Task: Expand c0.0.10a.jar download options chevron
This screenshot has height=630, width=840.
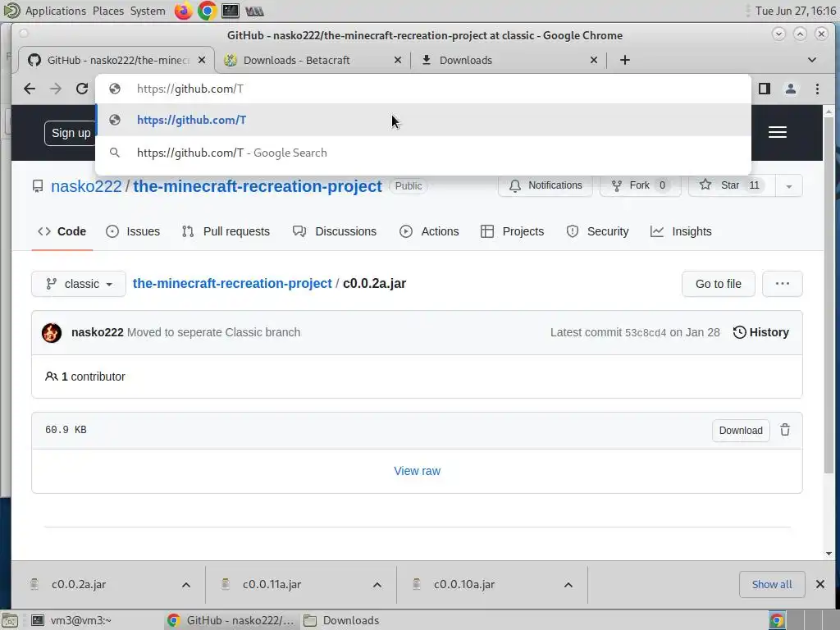Action: tap(568, 585)
